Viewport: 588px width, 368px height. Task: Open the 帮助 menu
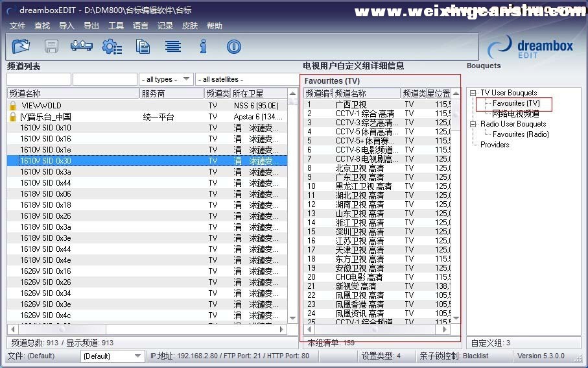point(215,26)
